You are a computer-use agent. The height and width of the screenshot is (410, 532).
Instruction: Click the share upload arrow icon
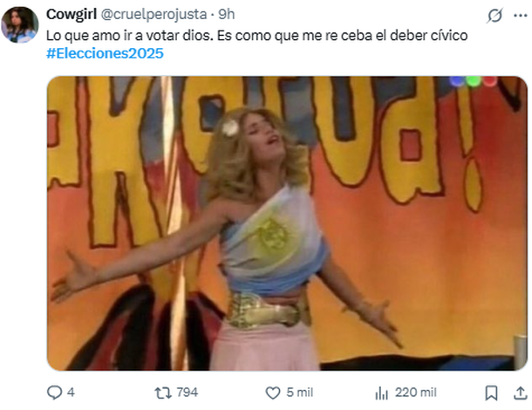coord(520,393)
